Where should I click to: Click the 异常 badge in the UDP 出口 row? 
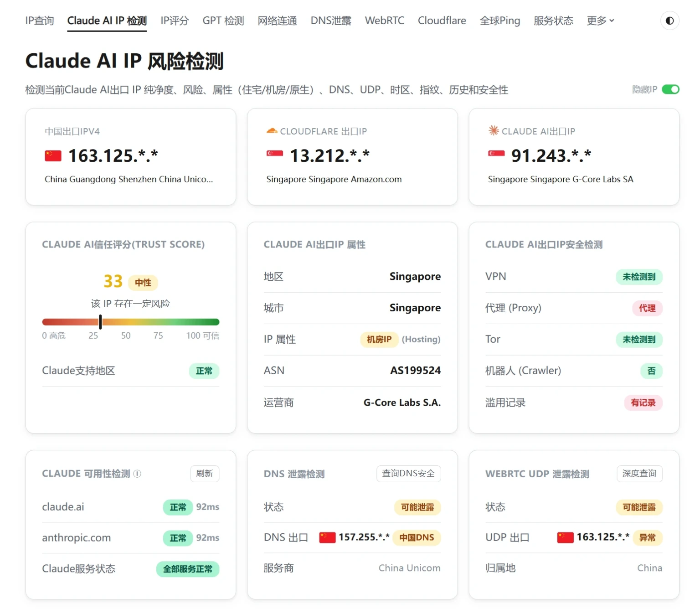647,537
